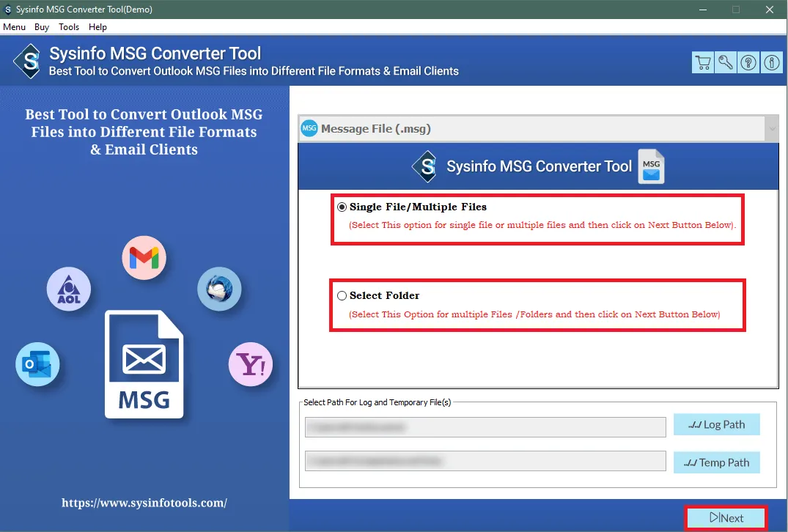
Task: Click the Sysinfo logo in the inner panel
Action: pyautogui.click(x=425, y=166)
